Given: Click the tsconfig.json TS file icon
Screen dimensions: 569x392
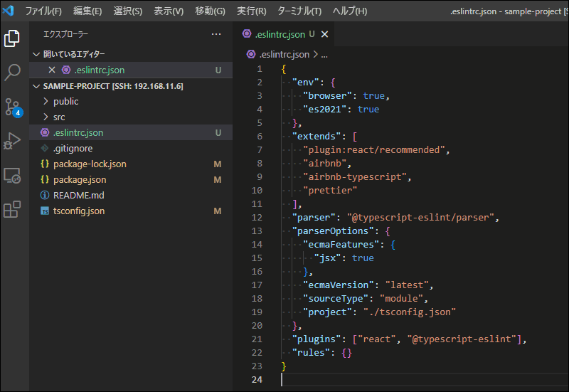Looking at the screenshot, I should tap(45, 211).
